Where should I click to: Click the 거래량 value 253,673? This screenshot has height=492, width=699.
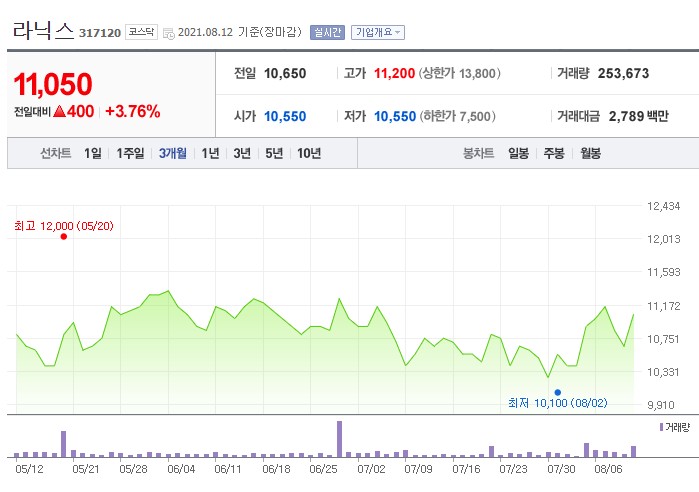point(623,74)
